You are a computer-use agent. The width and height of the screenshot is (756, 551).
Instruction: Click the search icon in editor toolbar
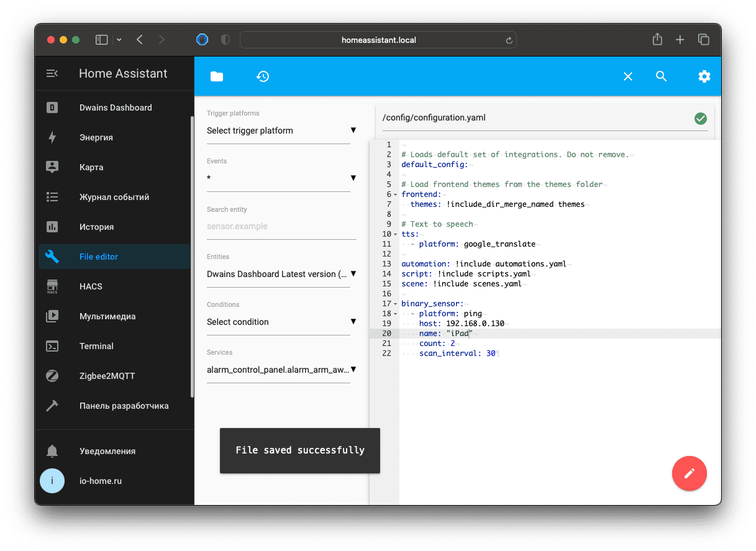[661, 76]
